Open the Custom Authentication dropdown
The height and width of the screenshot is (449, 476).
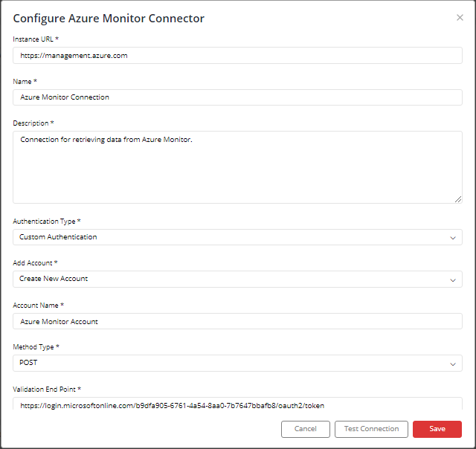point(237,237)
